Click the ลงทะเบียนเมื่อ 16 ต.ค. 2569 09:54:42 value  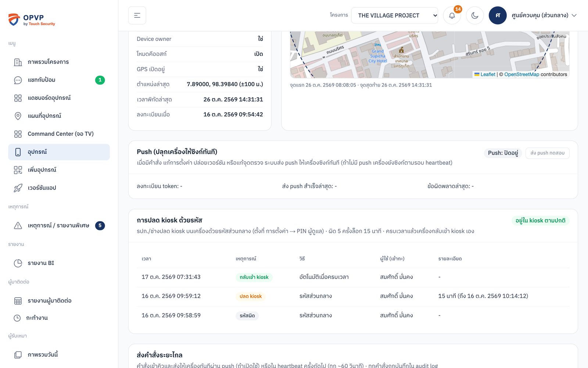(233, 114)
